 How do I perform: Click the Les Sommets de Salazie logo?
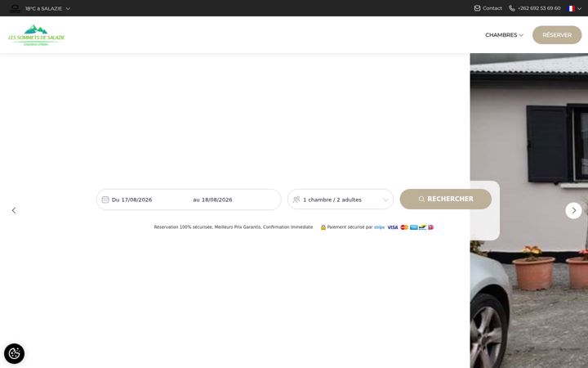tap(37, 35)
